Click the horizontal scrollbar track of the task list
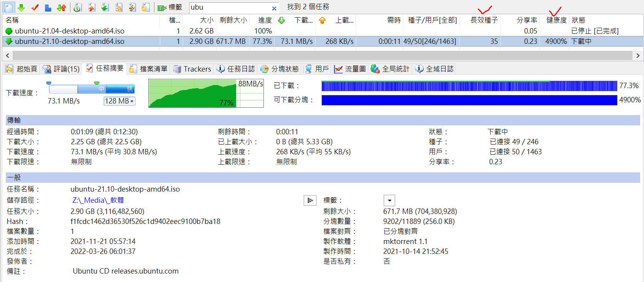 coord(323,55)
